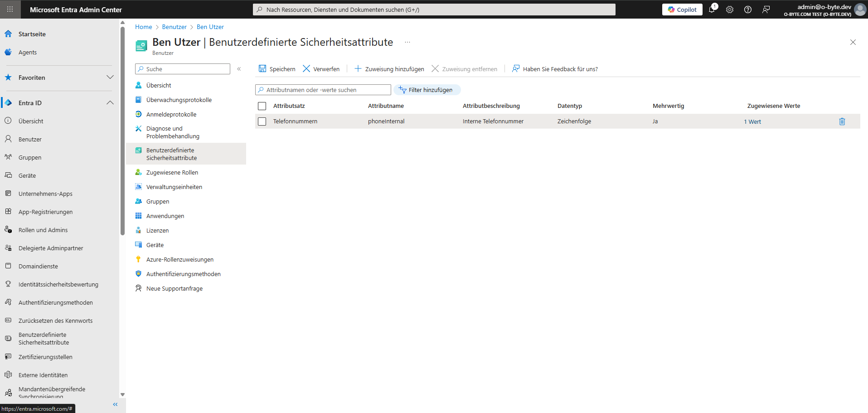This screenshot has height=413, width=868.
Task: Click the notifications bell icon
Action: click(712, 10)
